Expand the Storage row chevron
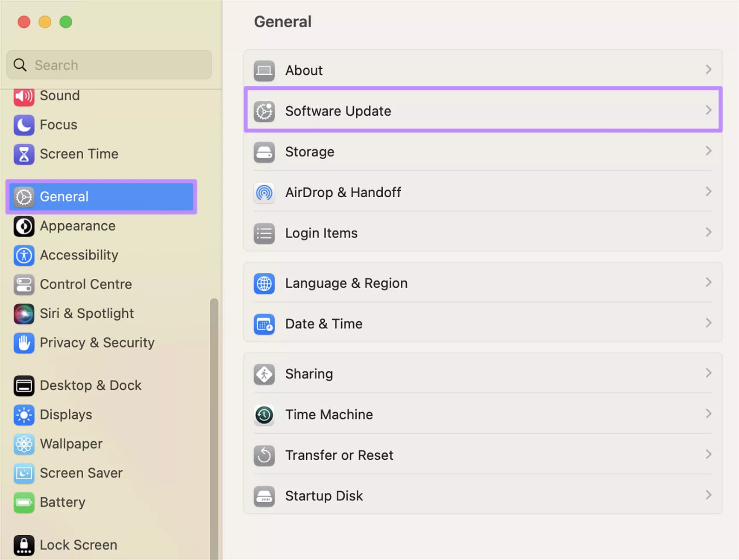This screenshot has width=739, height=560. (708, 151)
